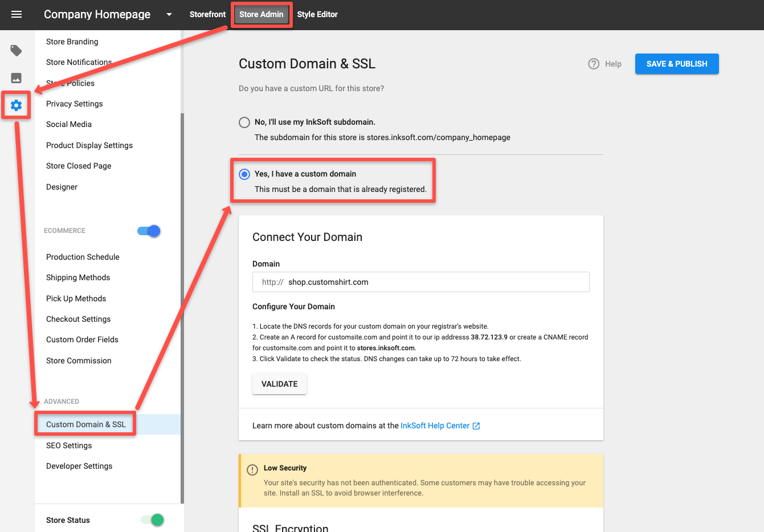The width and height of the screenshot is (764, 532).
Task: Select 'Yes, I have a custom domain'
Action: pos(244,174)
